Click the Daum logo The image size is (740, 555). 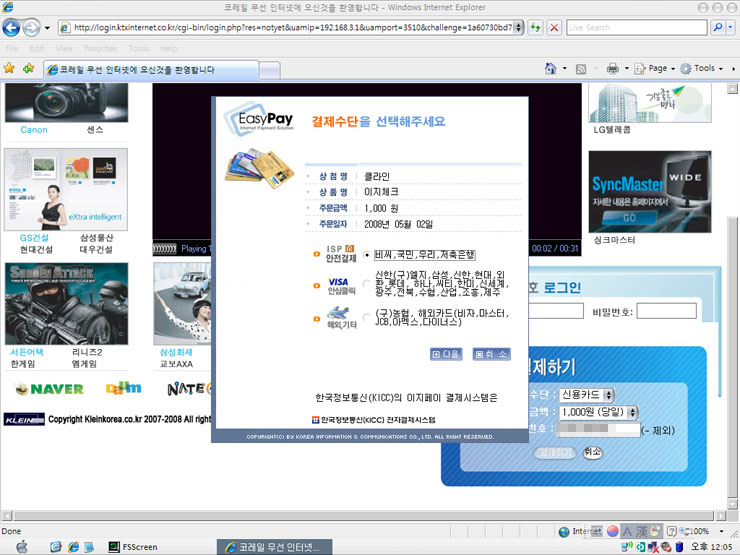tap(123, 388)
